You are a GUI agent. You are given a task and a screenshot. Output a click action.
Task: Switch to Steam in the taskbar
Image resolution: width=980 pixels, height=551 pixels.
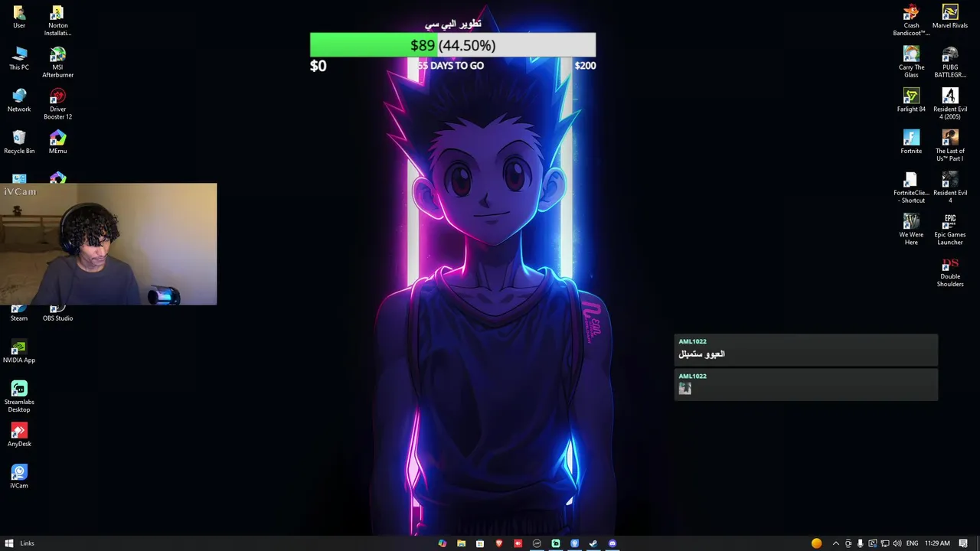pos(593,543)
